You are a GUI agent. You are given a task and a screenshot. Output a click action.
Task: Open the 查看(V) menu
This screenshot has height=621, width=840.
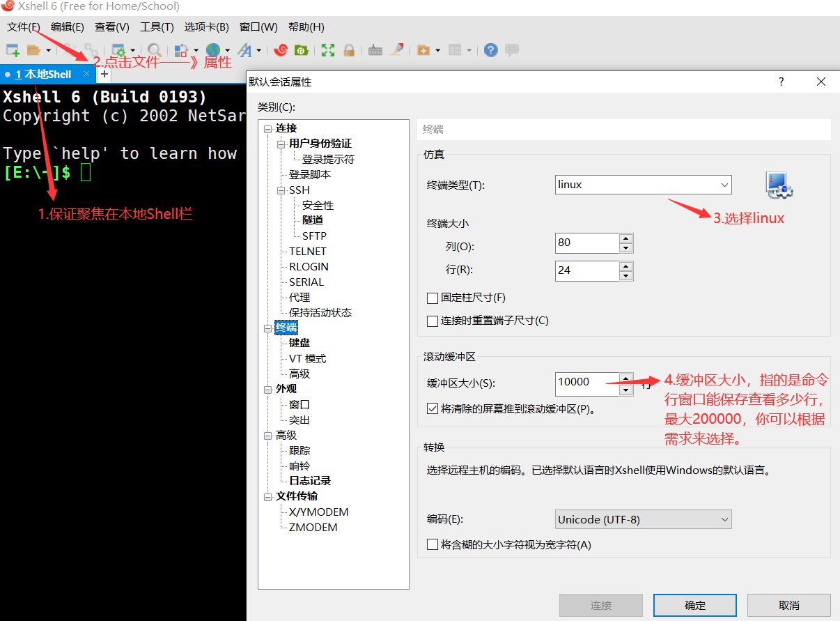click(112, 27)
